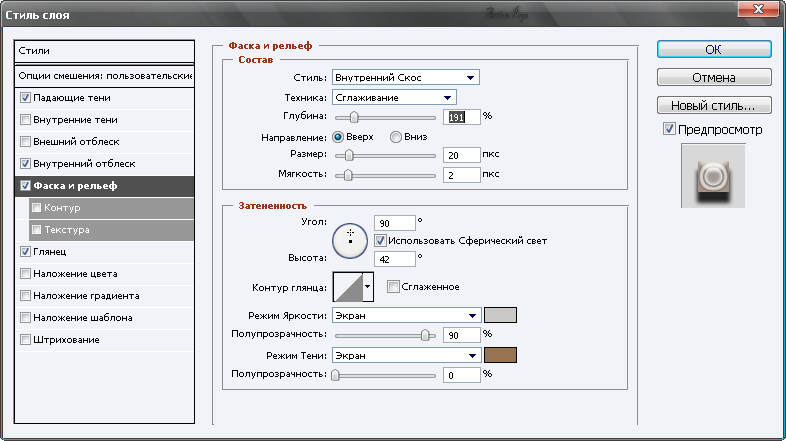Click the angle dial circle control
Image resolution: width=786 pixels, height=441 pixels.
pos(350,238)
